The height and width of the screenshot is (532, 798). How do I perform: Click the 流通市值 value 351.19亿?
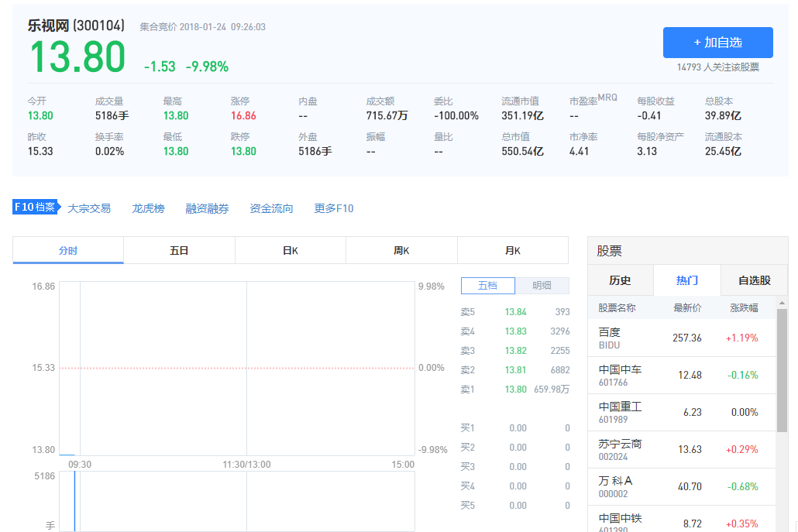(x=522, y=115)
